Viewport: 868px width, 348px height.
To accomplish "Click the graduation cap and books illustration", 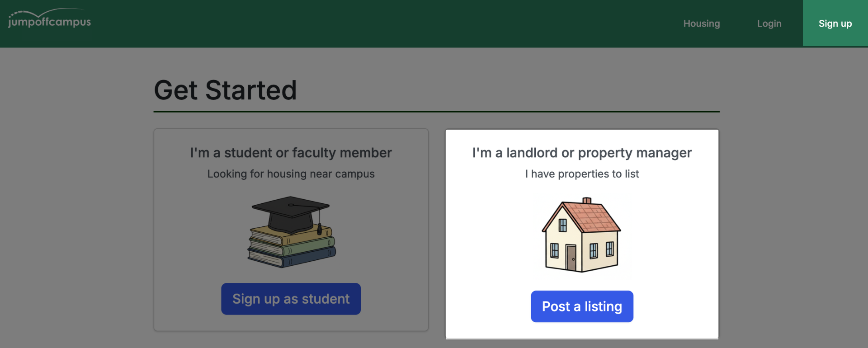I will point(292,232).
